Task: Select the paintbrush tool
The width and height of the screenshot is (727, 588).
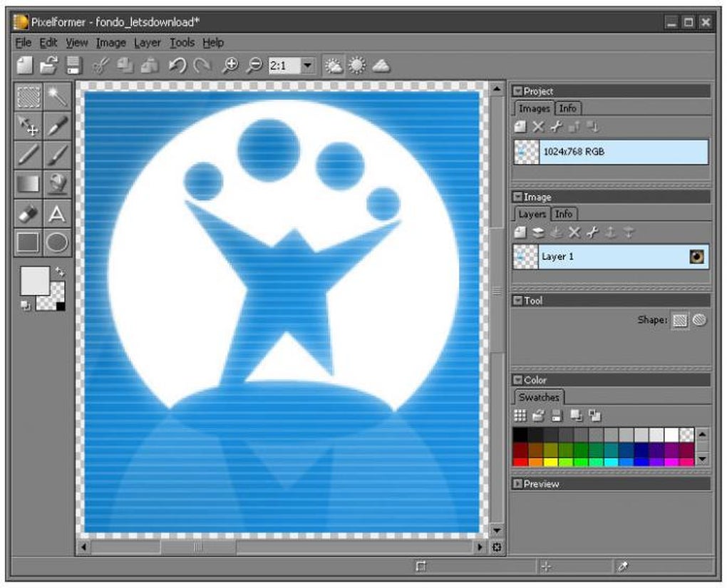Action: click(x=57, y=155)
